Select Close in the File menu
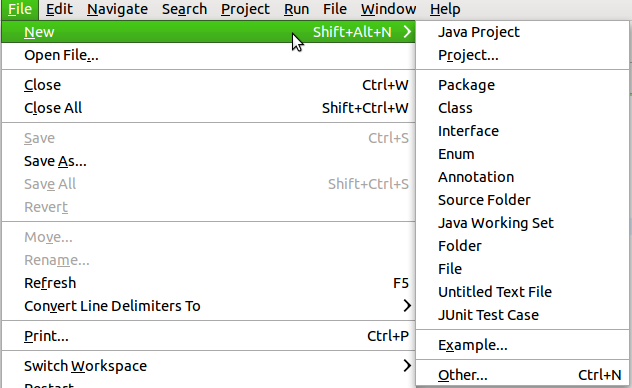Screen dimensions: 632x388 [x=208, y=85]
